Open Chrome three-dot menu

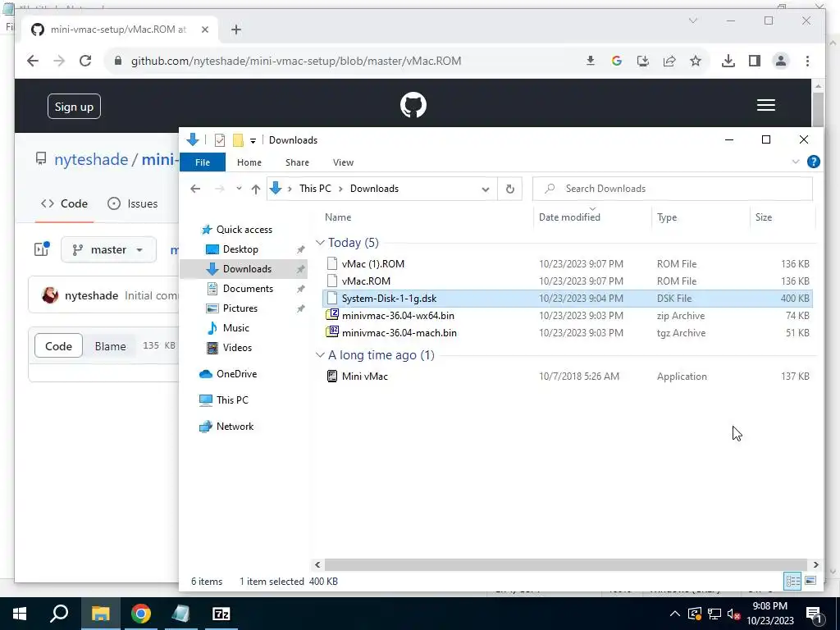[807, 61]
